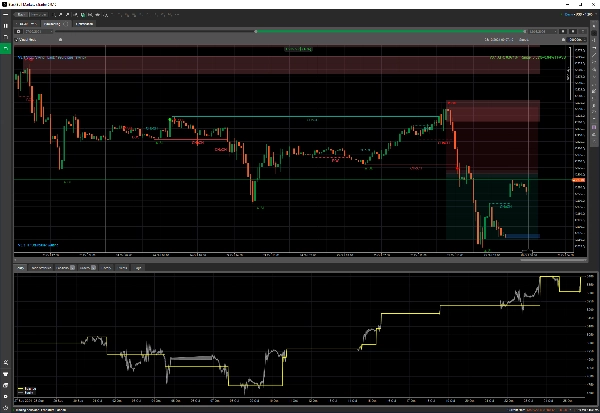The height and width of the screenshot is (413, 600).
Task: Open the second, widest bottom panel tab
Action: pyautogui.click(x=41, y=268)
